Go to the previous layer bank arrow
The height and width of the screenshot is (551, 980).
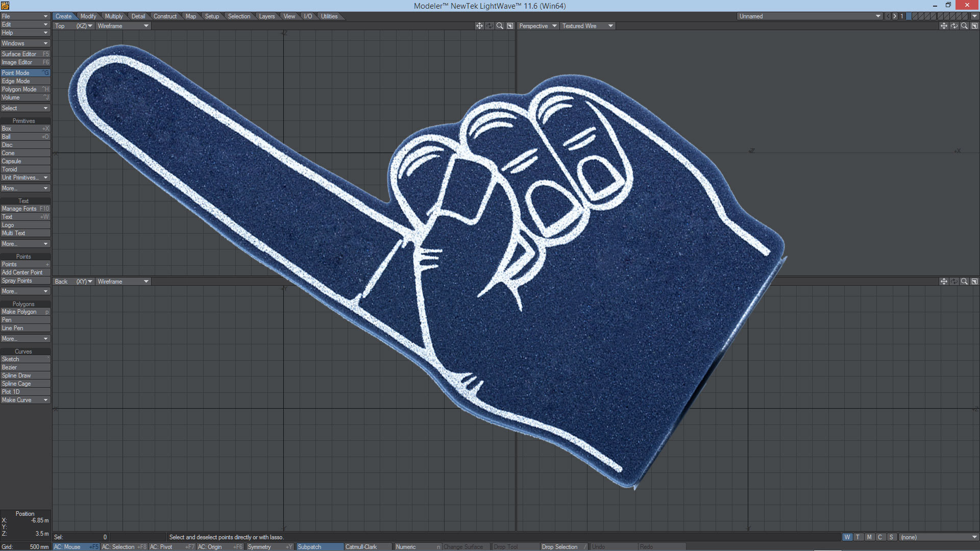click(888, 16)
